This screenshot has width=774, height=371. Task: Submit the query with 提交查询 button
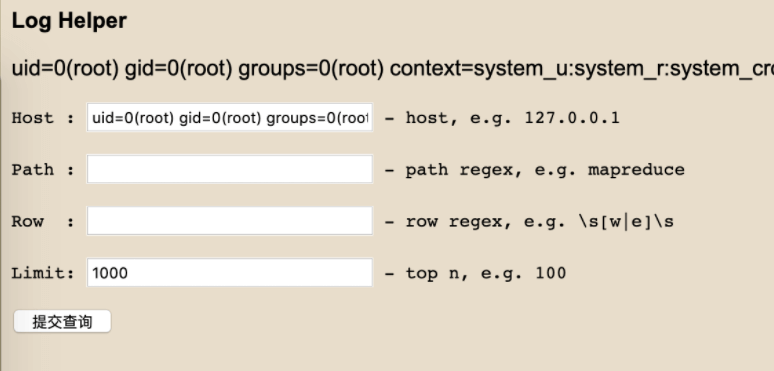tap(62, 322)
